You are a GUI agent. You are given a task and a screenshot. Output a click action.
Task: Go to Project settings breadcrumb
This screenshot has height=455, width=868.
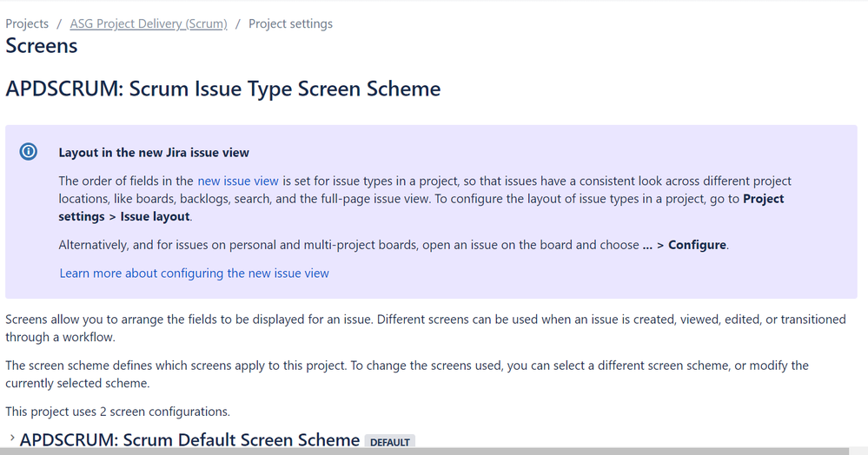(290, 23)
